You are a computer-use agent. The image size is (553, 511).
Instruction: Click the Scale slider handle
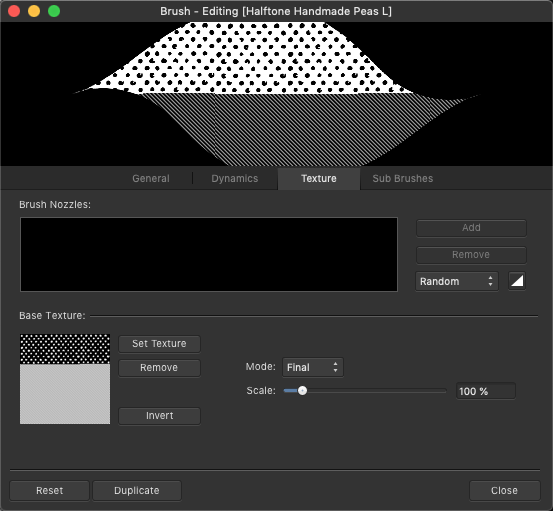pyautogui.click(x=302, y=391)
